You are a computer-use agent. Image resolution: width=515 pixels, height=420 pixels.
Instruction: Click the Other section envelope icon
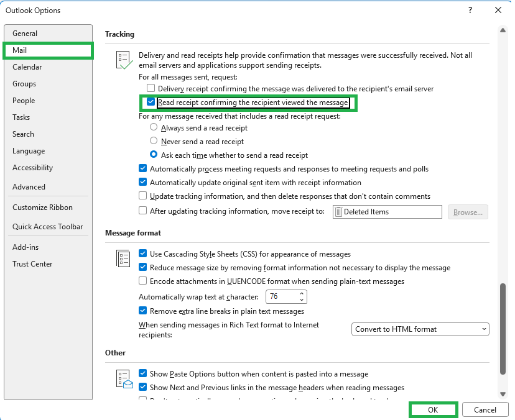[124, 379]
